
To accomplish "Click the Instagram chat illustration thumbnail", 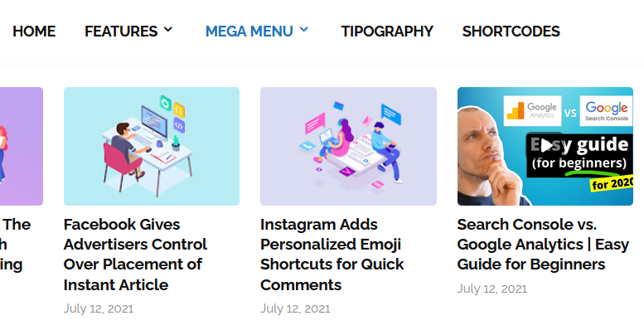I will pyautogui.click(x=348, y=146).
